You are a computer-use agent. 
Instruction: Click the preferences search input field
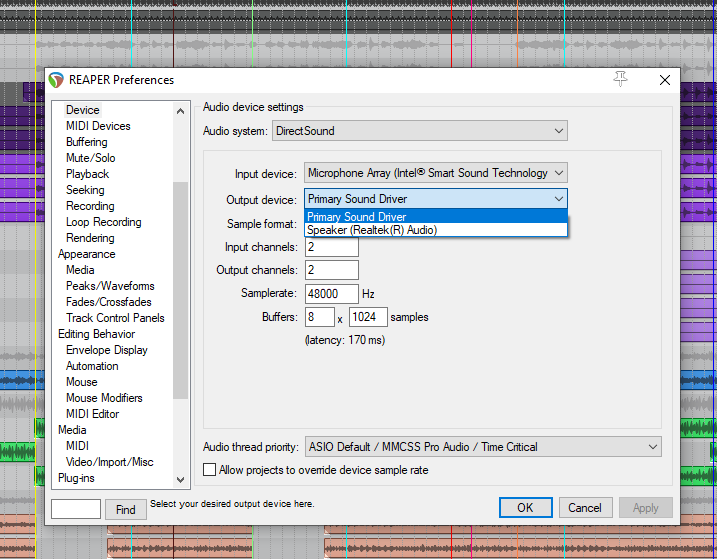pyautogui.click(x=76, y=509)
